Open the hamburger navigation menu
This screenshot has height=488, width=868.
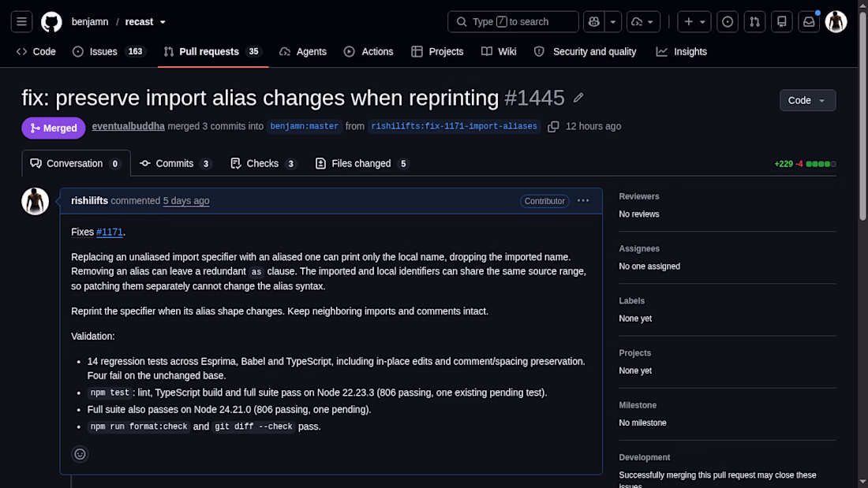click(21, 22)
